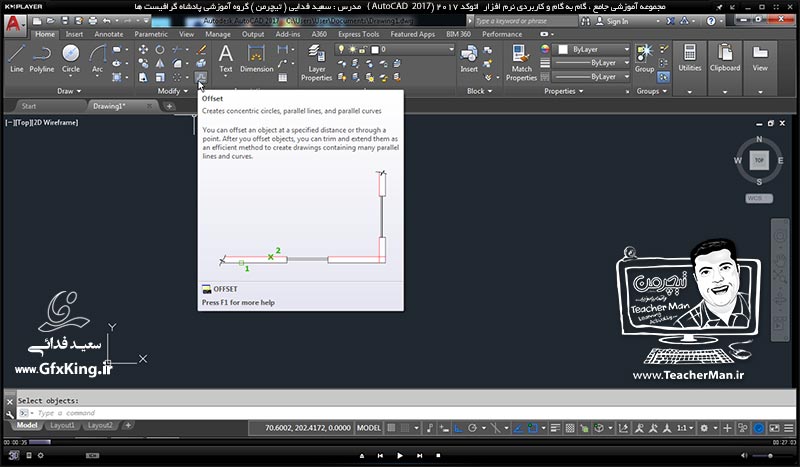This screenshot has height=467, width=800.
Task: Click the video progress bar
Action: [x=400, y=442]
